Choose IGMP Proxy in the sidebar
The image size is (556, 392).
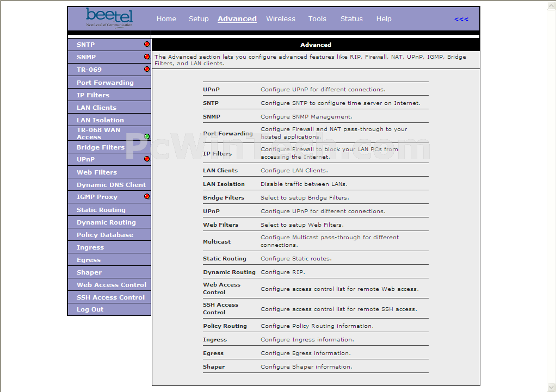(x=97, y=197)
